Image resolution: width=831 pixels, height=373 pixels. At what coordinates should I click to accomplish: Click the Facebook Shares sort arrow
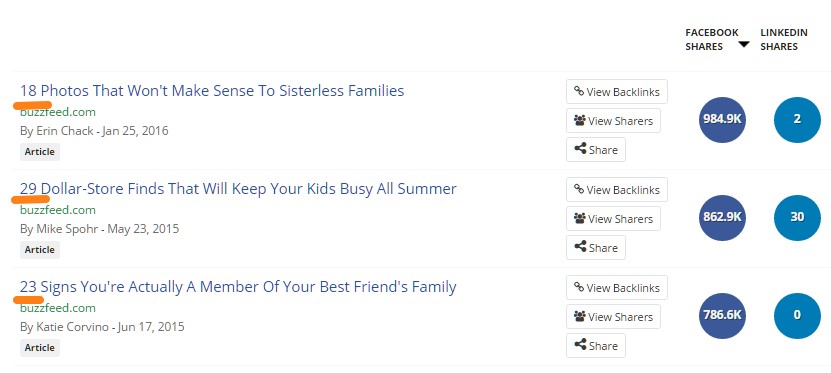pyautogui.click(x=744, y=45)
